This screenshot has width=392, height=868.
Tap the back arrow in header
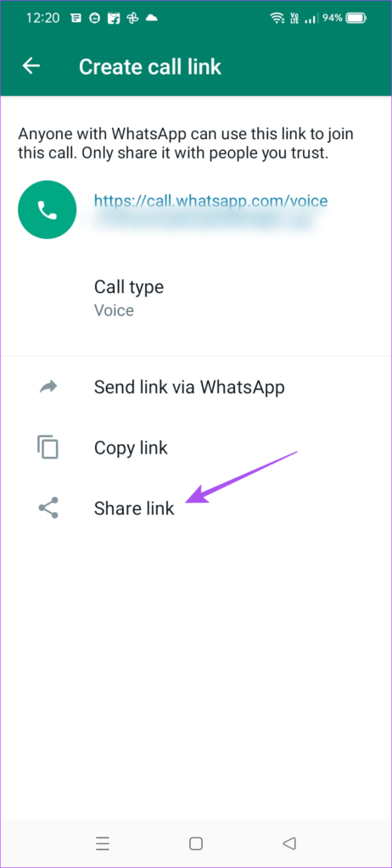tap(31, 66)
